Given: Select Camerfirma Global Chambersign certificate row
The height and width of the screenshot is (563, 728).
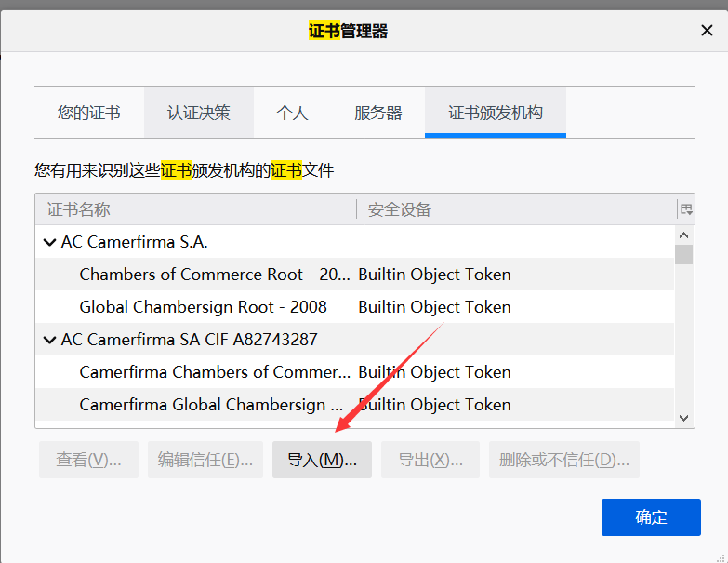Looking at the screenshot, I should [355, 404].
